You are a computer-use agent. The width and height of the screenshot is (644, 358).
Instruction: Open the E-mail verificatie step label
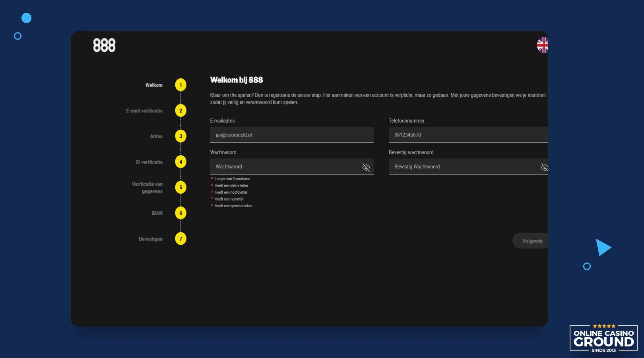pos(144,111)
